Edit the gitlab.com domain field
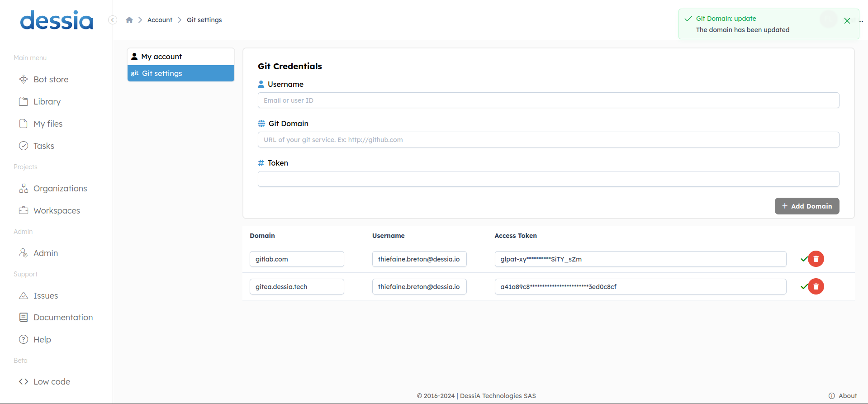The image size is (868, 404). pyautogui.click(x=297, y=259)
